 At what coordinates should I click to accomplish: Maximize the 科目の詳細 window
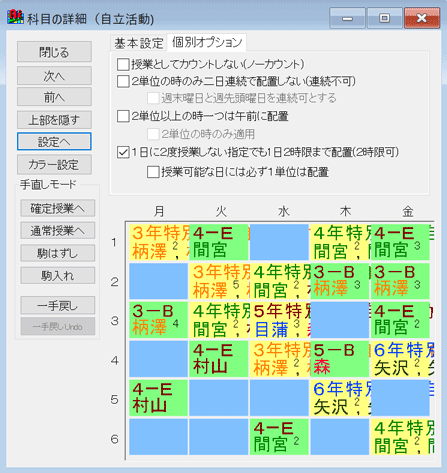pyautogui.click(x=384, y=18)
